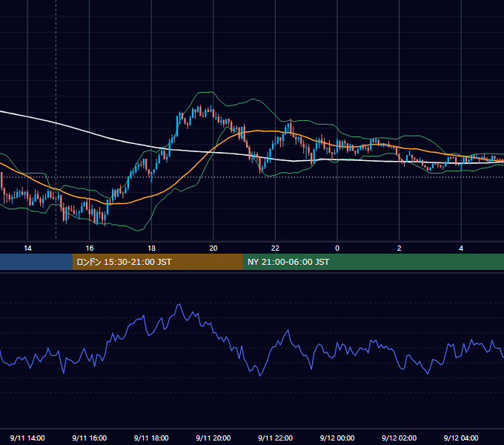Click the 9/11 22:00 date label

[275, 438]
